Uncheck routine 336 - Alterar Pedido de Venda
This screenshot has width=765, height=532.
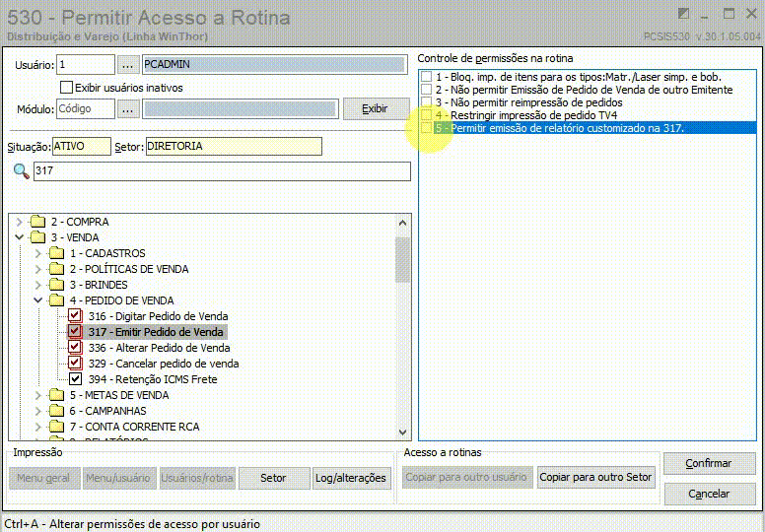point(75,348)
